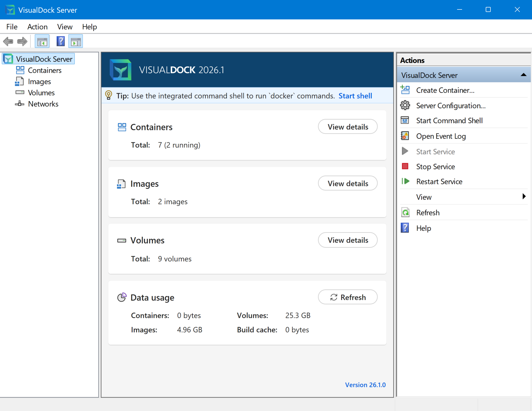Click the Refresh icon in Actions pane
This screenshot has height=411, width=532.
pyautogui.click(x=405, y=213)
